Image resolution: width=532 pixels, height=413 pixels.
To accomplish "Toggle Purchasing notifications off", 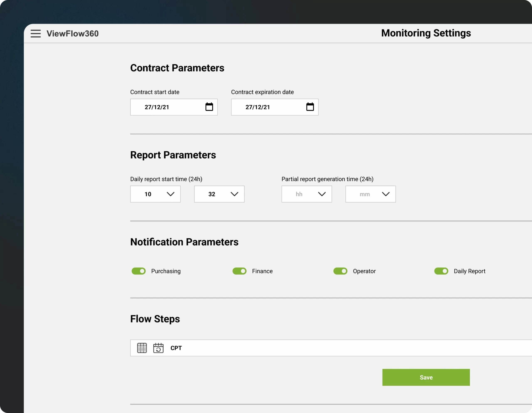I will (x=139, y=271).
